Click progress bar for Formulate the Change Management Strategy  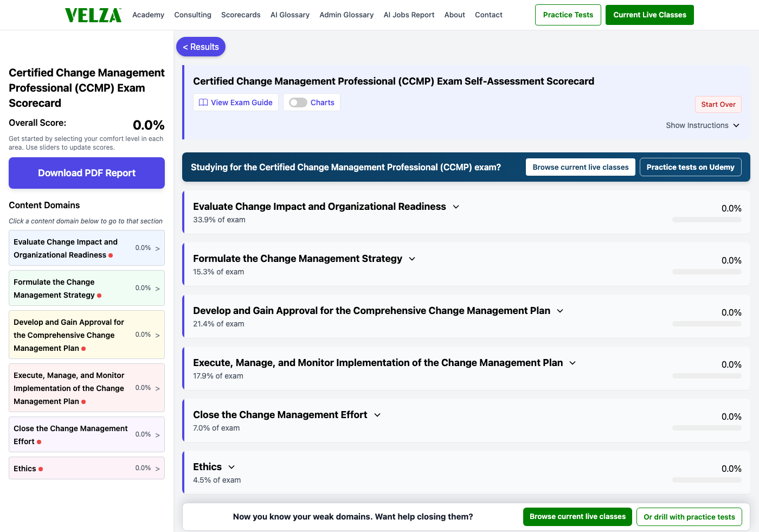tap(707, 272)
